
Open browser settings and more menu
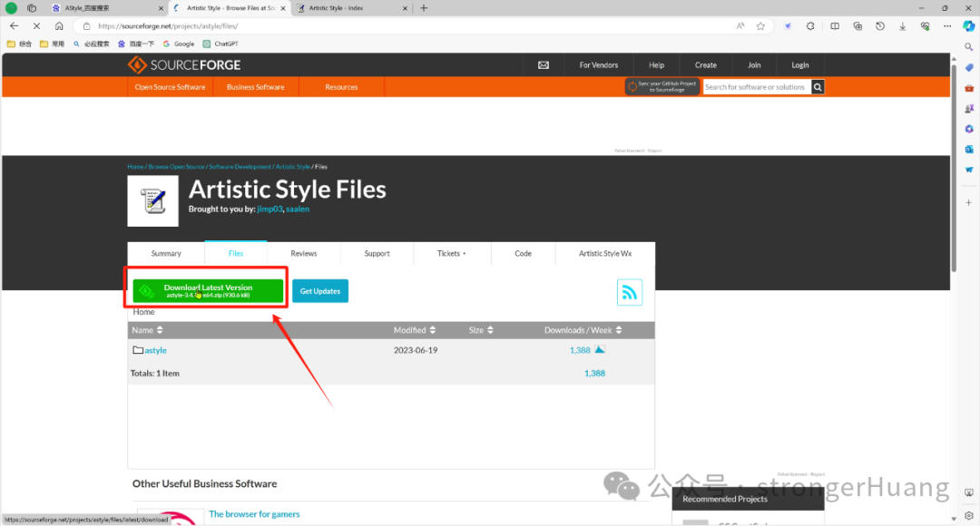tap(947, 25)
